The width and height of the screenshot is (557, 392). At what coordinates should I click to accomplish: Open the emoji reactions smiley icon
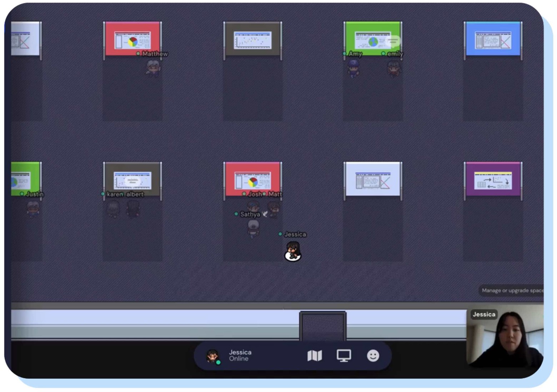click(373, 356)
